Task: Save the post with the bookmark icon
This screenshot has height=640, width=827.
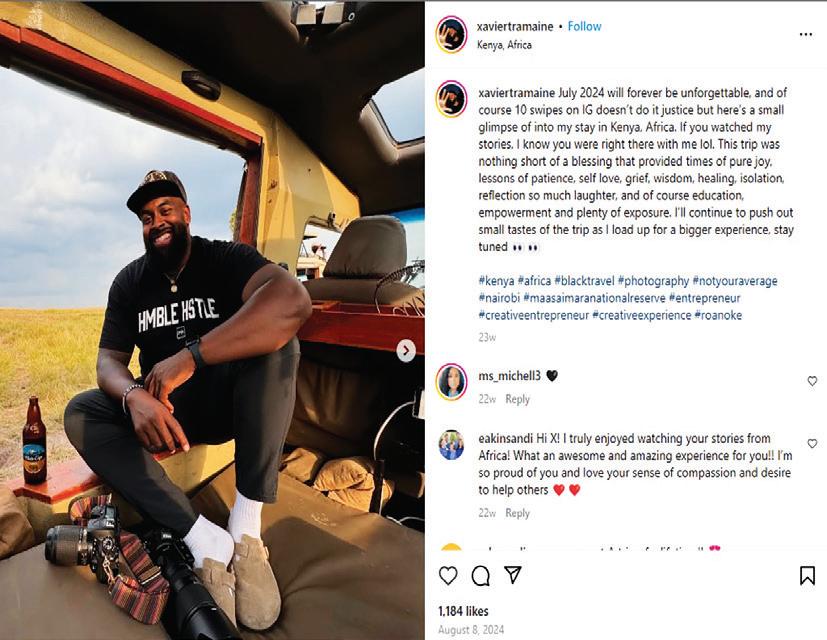Action: coord(807,576)
